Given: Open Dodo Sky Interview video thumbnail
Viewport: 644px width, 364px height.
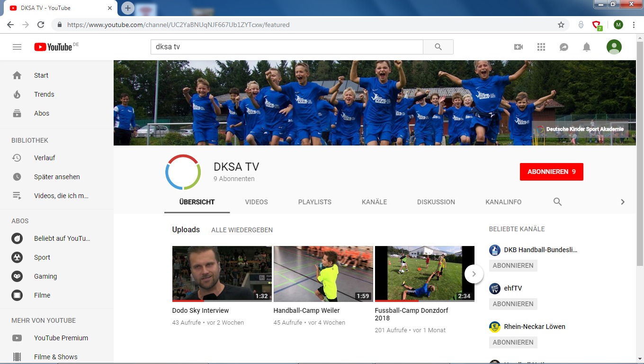Looking at the screenshot, I should point(222,273).
